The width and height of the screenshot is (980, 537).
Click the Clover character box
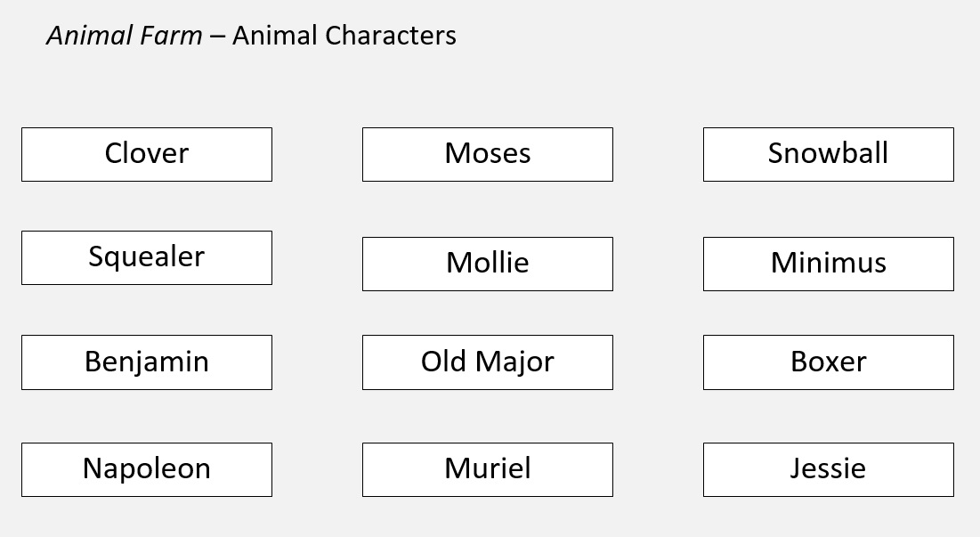click(147, 154)
